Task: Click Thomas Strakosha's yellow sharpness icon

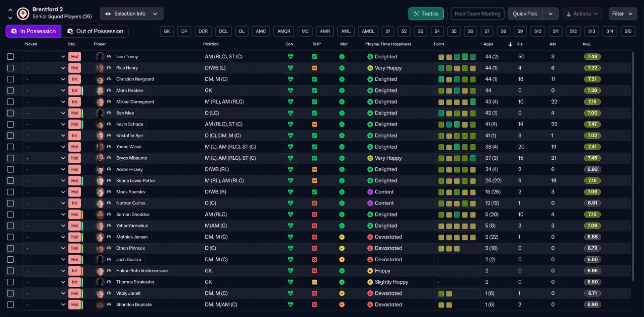Action: [x=314, y=282]
